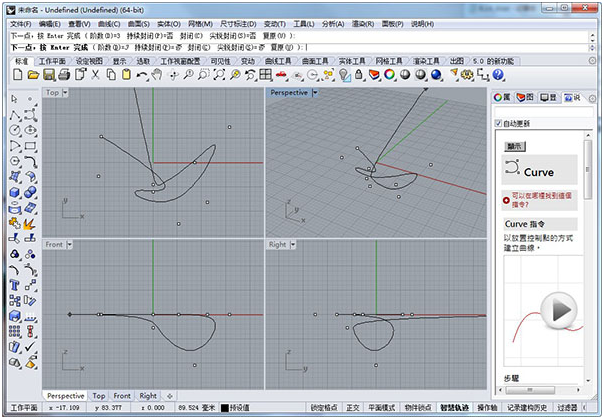603x418 pixels.
Task: Toggle the 自动更新 checkbox
Action: (498, 123)
